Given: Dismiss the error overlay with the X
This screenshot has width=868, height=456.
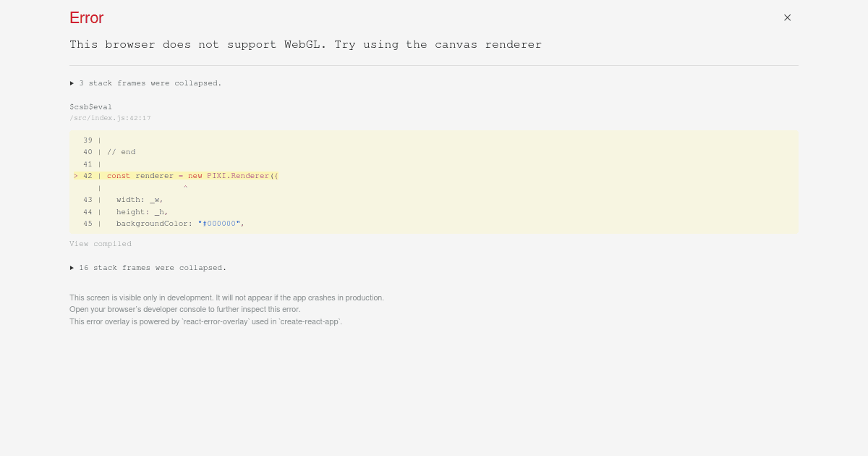Looking at the screenshot, I should (787, 17).
